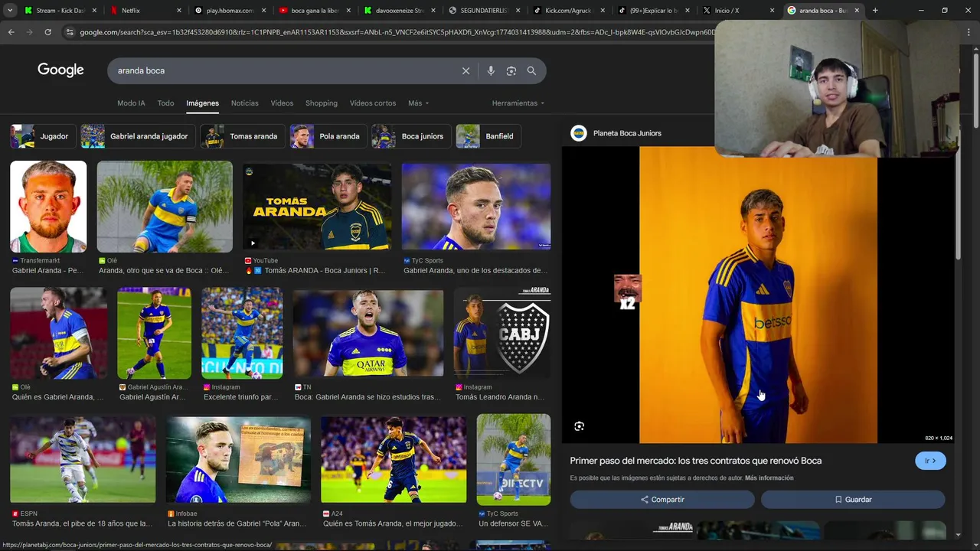This screenshot has height=551, width=980.
Task: Select the Tomas aranda filter chip
Action: tap(243, 136)
